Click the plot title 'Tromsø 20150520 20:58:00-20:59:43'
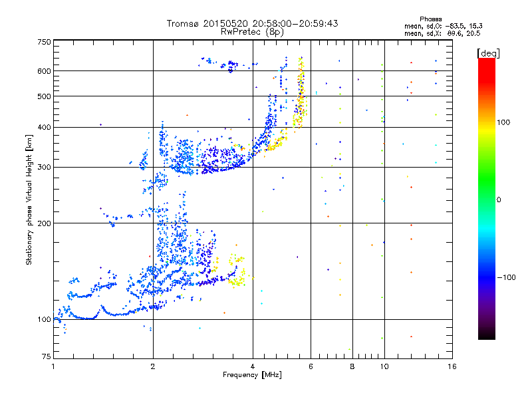This screenshot has height=399, width=532. (x=252, y=23)
